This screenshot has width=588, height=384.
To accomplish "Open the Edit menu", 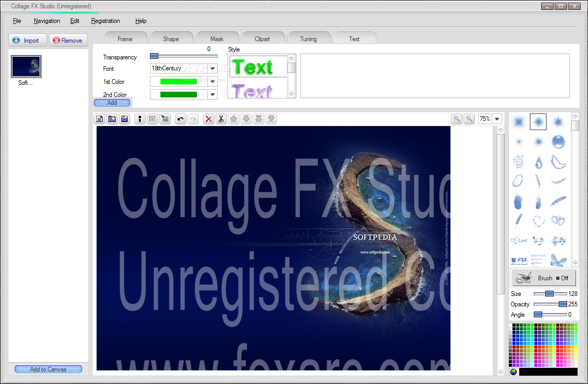I will pyautogui.click(x=74, y=21).
